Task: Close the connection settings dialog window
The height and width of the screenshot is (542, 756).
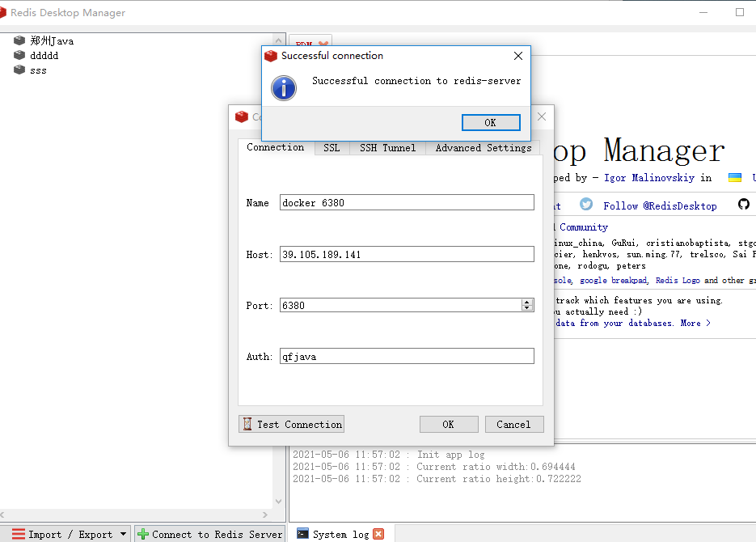Action: point(542,116)
